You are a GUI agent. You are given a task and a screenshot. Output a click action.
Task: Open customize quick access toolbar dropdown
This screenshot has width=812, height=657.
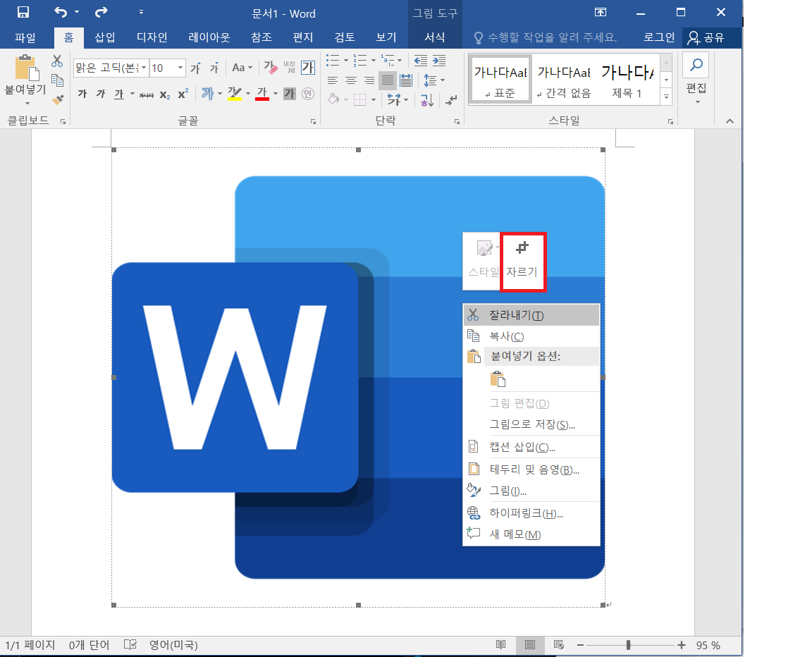[x=141, y=12]
